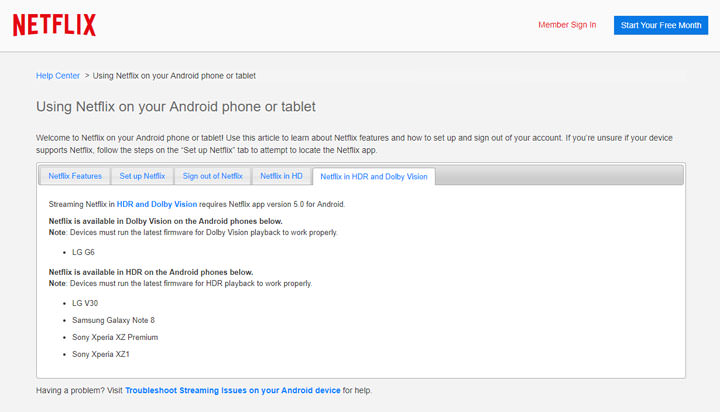Select the Netflix in HDR and Dolby Vision tab
Viewport: 720px width, 412px height.
373,176
